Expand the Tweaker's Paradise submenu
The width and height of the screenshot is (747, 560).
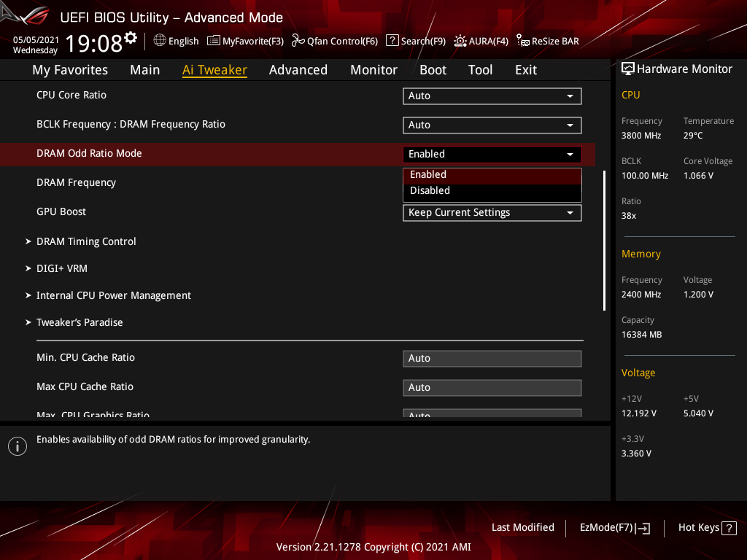(x=80, y=322)
